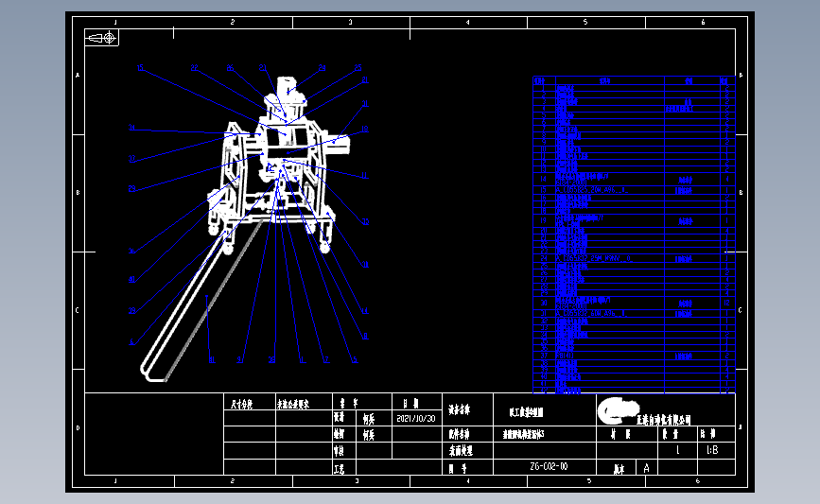The image size is (820, 504).
Task: Select balloon label 15 on the assembly view
Action: click(x=140, y=68)
